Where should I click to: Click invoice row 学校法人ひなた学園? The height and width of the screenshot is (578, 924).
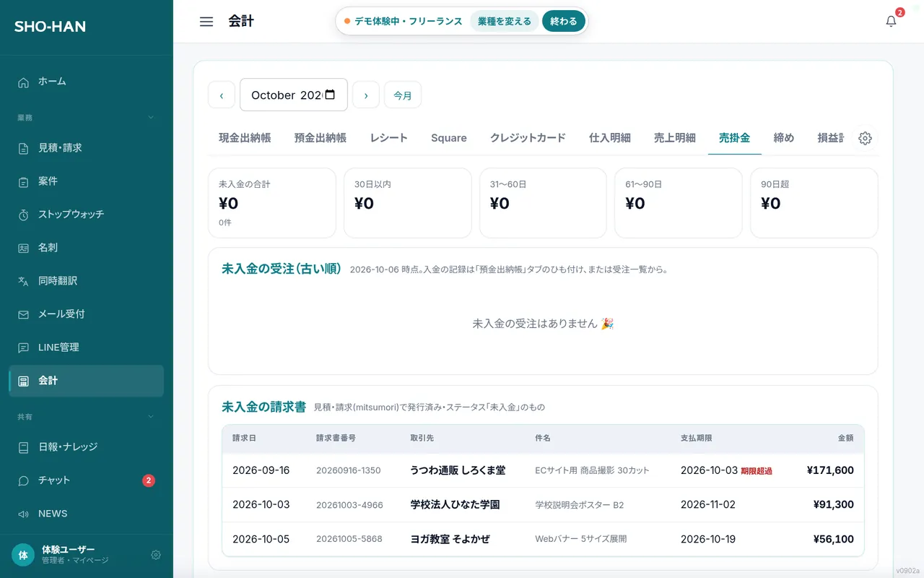pos(543,505)
